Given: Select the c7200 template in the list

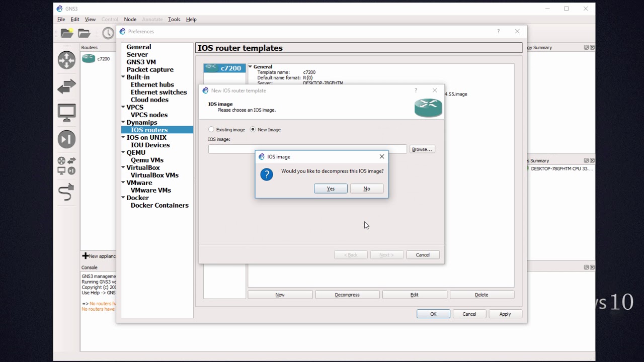Looking at the screenshot, I should [x=224, y=68].
